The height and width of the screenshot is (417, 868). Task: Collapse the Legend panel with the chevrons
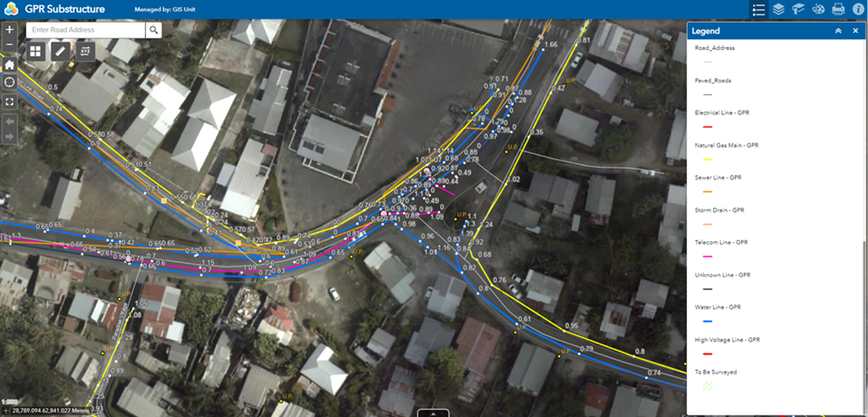click(839, 31)
